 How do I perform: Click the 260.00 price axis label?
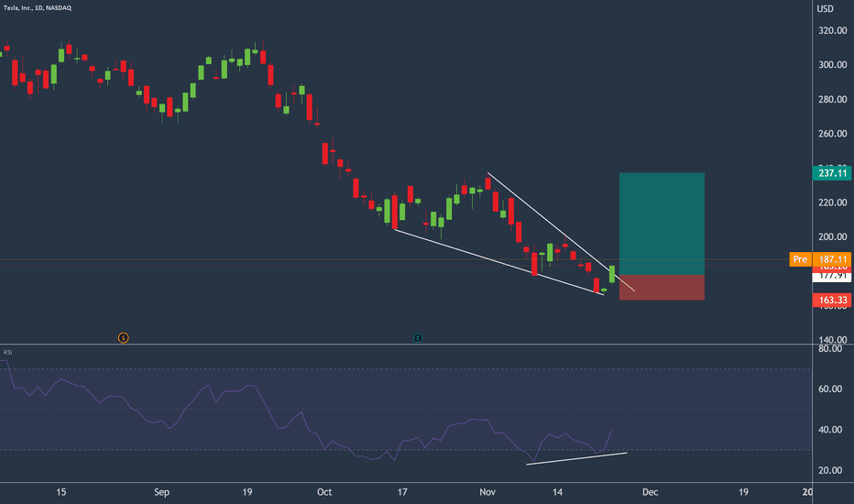click(832, 134)
